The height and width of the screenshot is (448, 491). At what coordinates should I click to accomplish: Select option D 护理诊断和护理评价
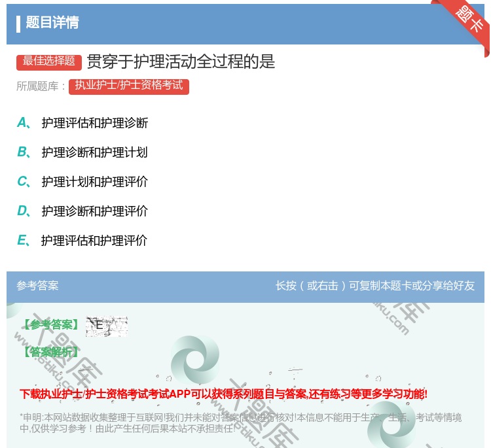pos(82,211)
